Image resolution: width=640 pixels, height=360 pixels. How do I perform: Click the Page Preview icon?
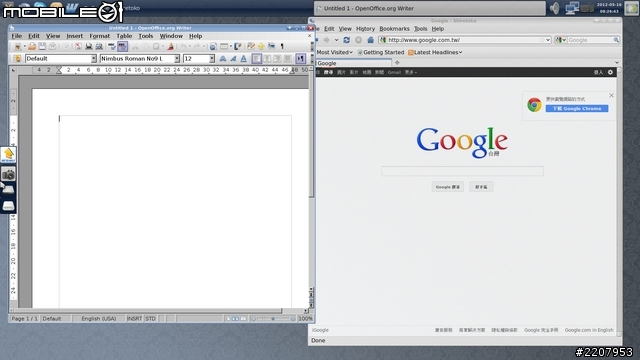click(x=98, y=47)
